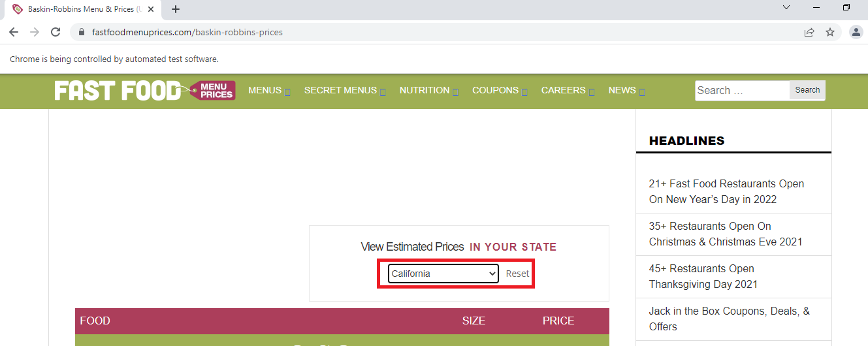Click 'View Estimated Prices IN YOUR STATE' text
The width and height of the screenshot is (868, 346).
(x=458, y=247)
